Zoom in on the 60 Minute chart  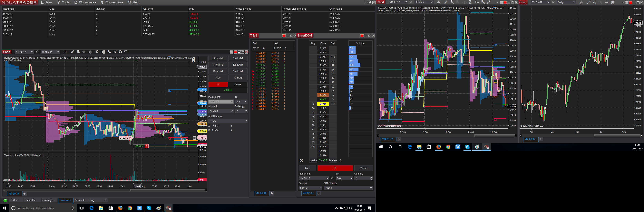coord(452,2)
